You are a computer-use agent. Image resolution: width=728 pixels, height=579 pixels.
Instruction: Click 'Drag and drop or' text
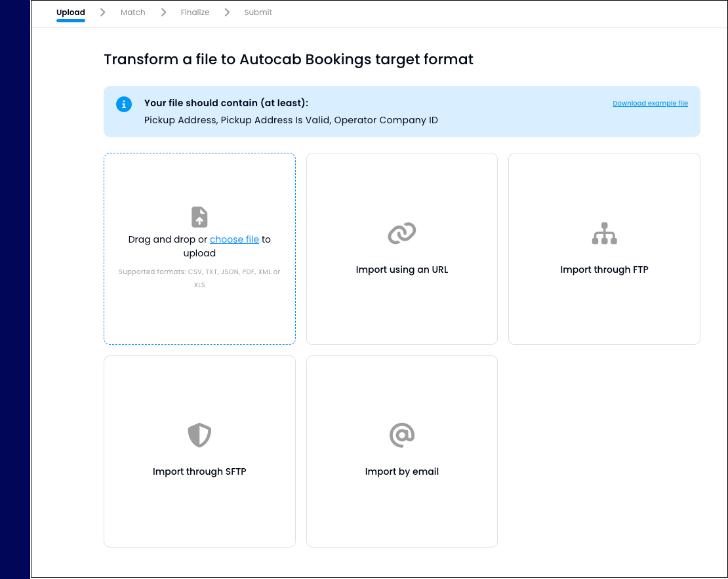pyautogui.click(x=168, y=239)
